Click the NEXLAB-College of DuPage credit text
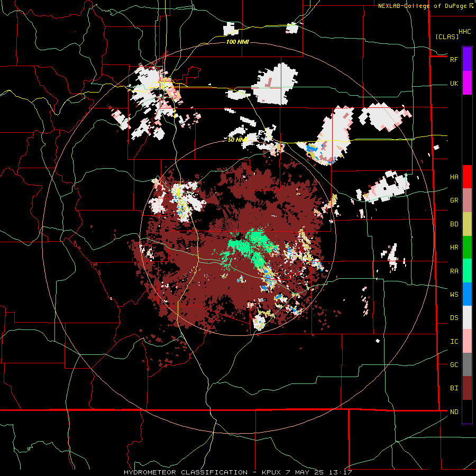The height and width of the screenshot is (476, 476). pos(422,6)
